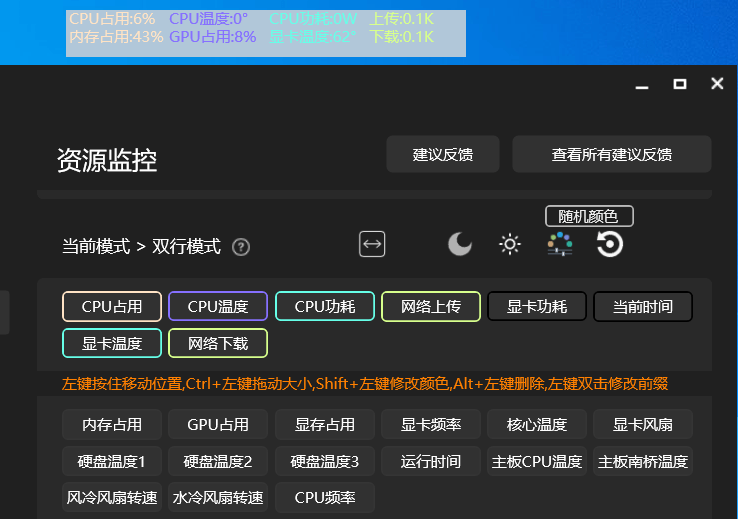Select the active CPU占用 item
This screenshot has width=738, height=519.
pyautogui.click(x=112, y=307)
